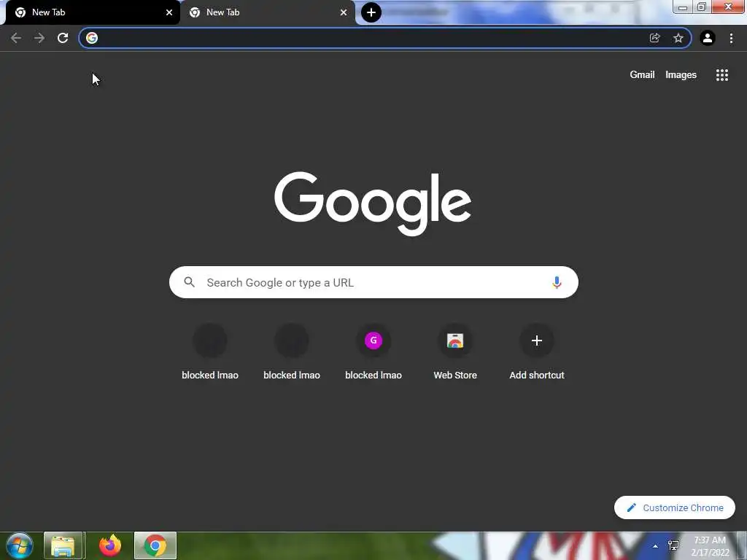This screenshot has height=560, width=747.
Task: Close the second New Tab
Action: pyautogui.click(x=344, y=12)
